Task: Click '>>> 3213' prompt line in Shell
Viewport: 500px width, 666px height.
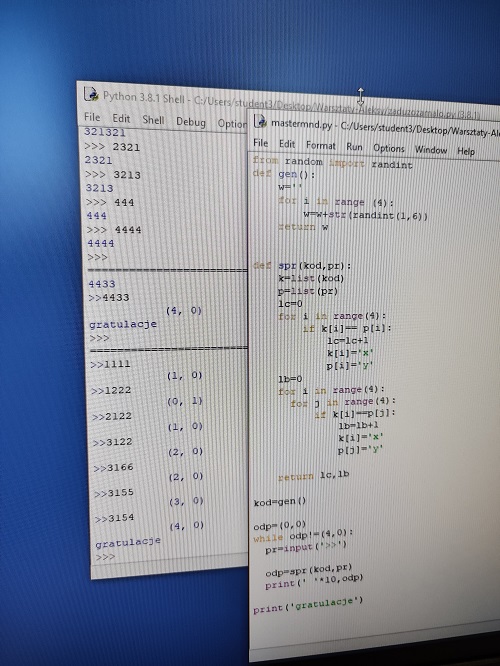Action: tap(113, 175)
